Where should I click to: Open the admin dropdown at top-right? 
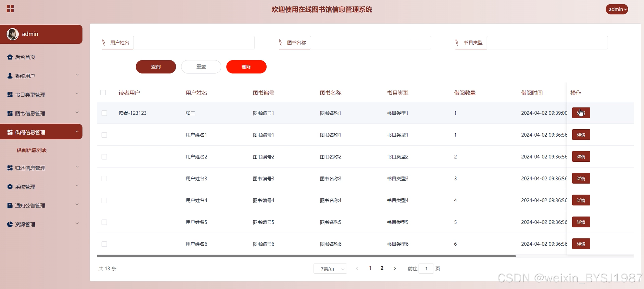(x=616, y=9)
